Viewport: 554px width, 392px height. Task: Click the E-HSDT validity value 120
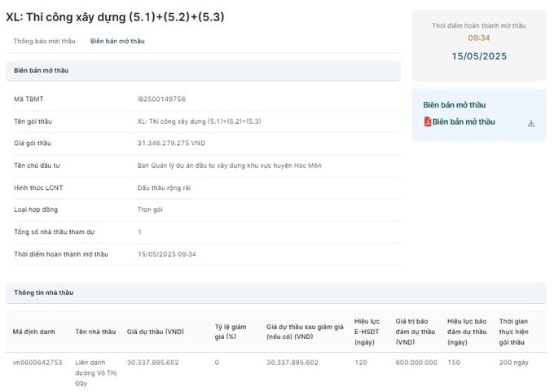pyautogui.click(x=361, y=363)
